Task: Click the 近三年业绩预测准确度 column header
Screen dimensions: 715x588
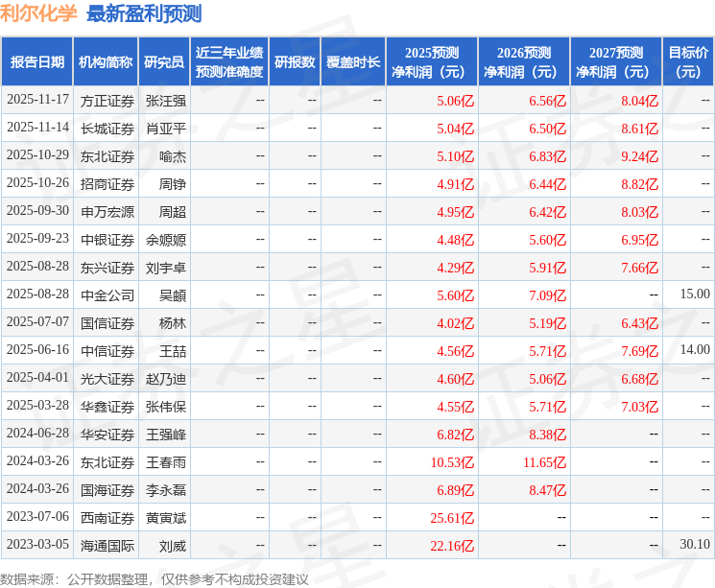Action: [229, 62]
